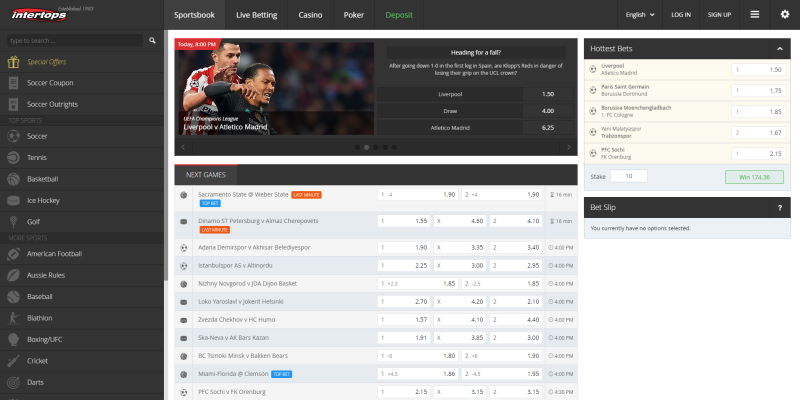This screenshot has width=800, height=400.
Task: Pick Paris Saint Germain 1.75 hottest bet
Action: [x=759, y=90]
